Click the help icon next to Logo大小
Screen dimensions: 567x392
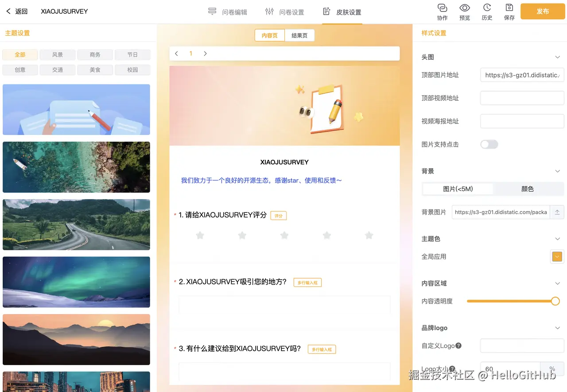453,368
